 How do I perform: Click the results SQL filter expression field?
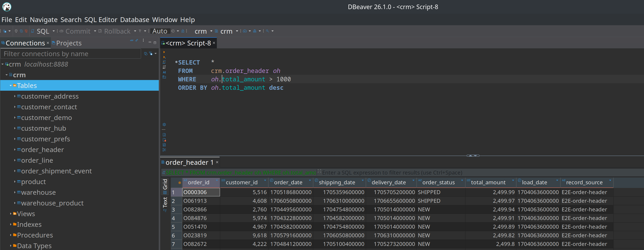point(480,172)
